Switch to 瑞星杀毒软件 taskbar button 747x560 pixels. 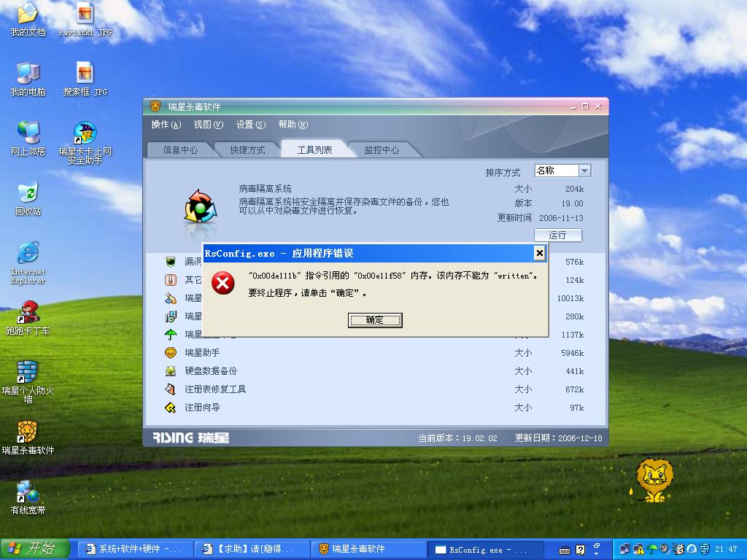tap(368, 549)
